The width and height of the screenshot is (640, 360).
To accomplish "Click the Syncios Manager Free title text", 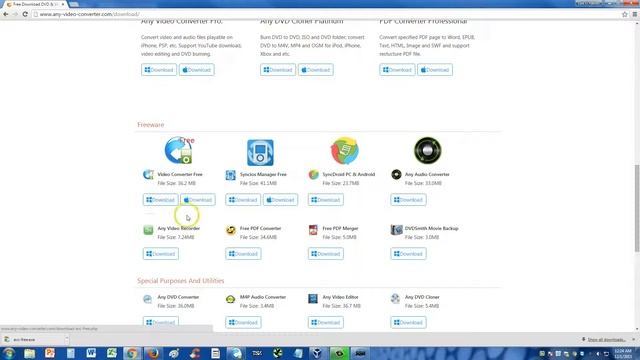I will tap(263, 174).
